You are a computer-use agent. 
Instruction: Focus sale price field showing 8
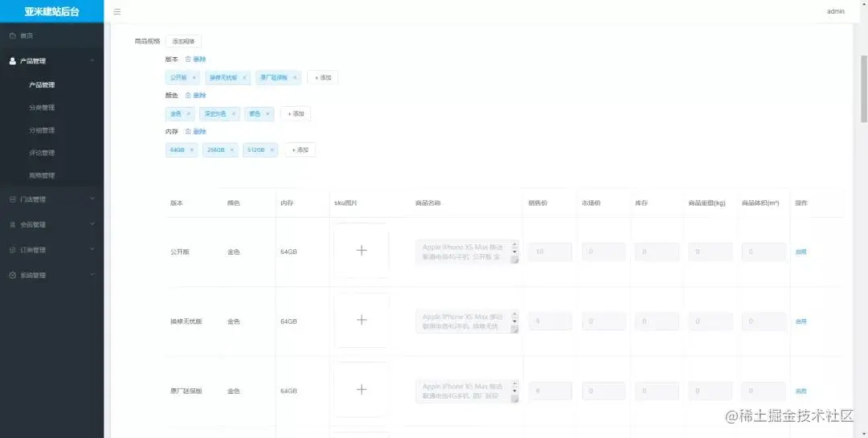[x=551, y=391]
